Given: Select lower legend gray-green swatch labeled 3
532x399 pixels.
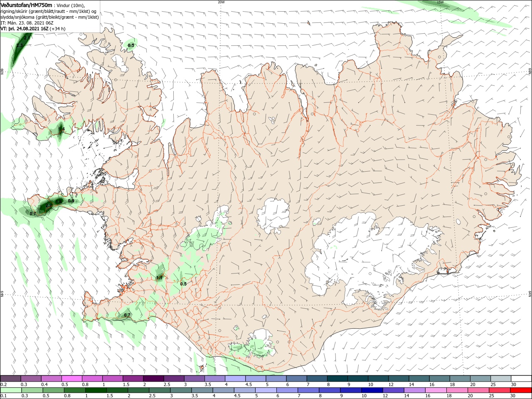Looking at the screenshot, I should coord(181,390).
